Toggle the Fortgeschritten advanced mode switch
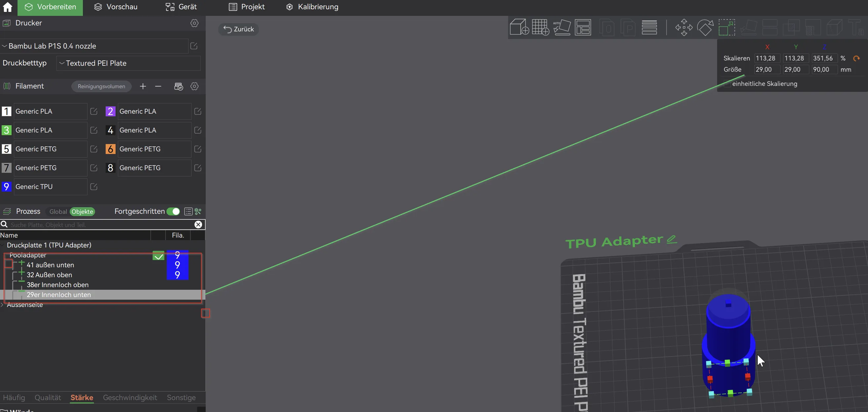 173,211
